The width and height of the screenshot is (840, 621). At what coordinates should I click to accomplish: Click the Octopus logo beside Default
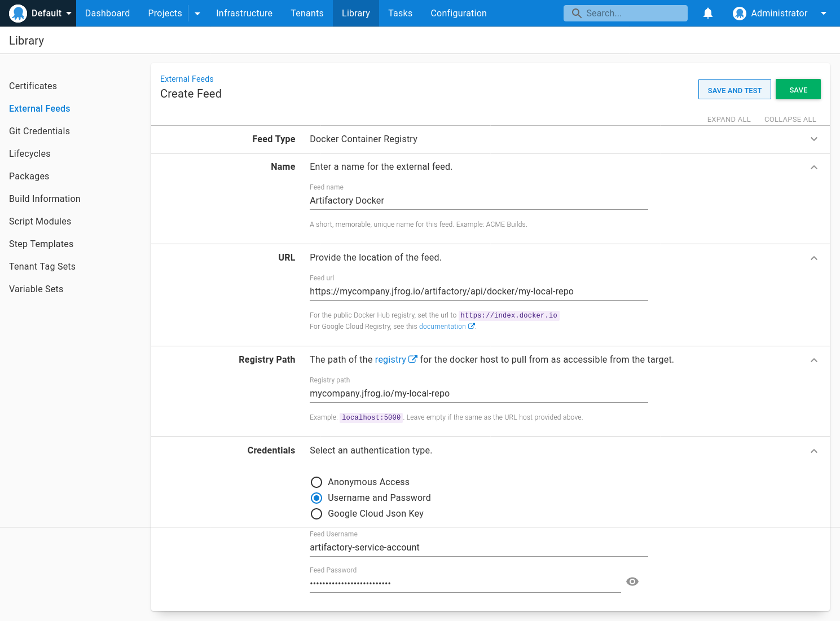[x=17, y=13]
